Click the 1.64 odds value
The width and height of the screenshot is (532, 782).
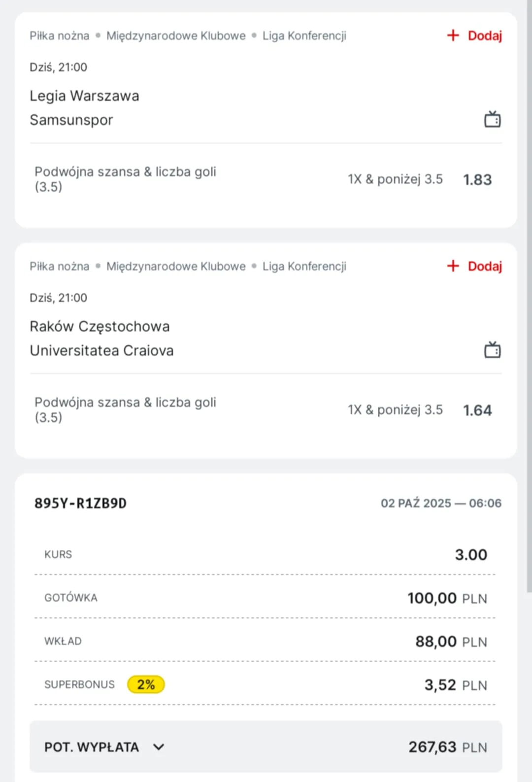[x=477, y=410]
